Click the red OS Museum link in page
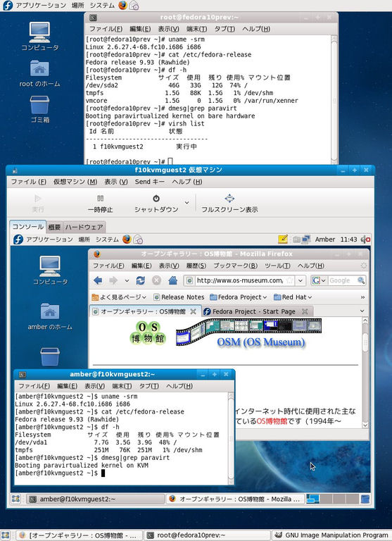This screenshot has height=541, width=392. (x=272, y=421)
